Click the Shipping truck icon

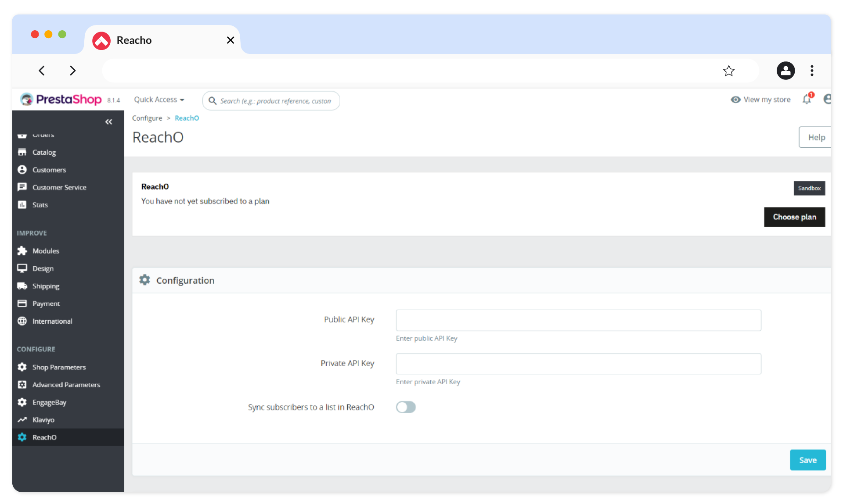pyautogui.click(x=22, y=286)
